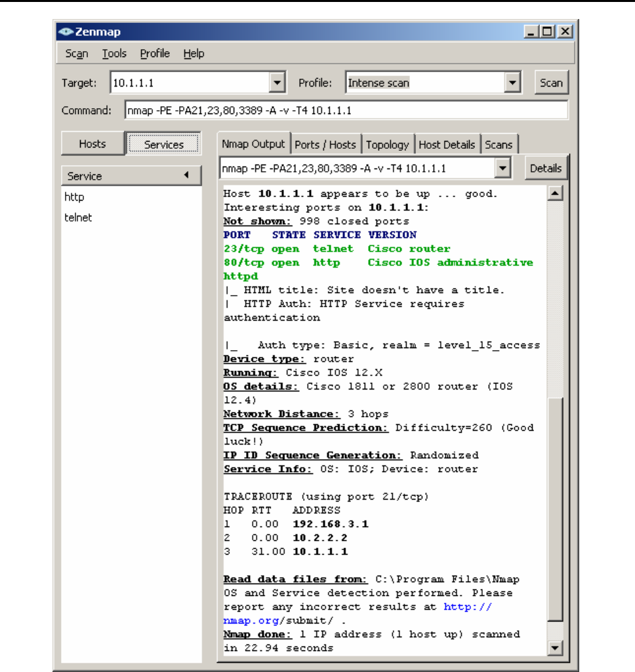Image resolution: width=635 pixels, height=672 pixels.
Task: Open the Scans tab
Action: [x=499, y=145]
